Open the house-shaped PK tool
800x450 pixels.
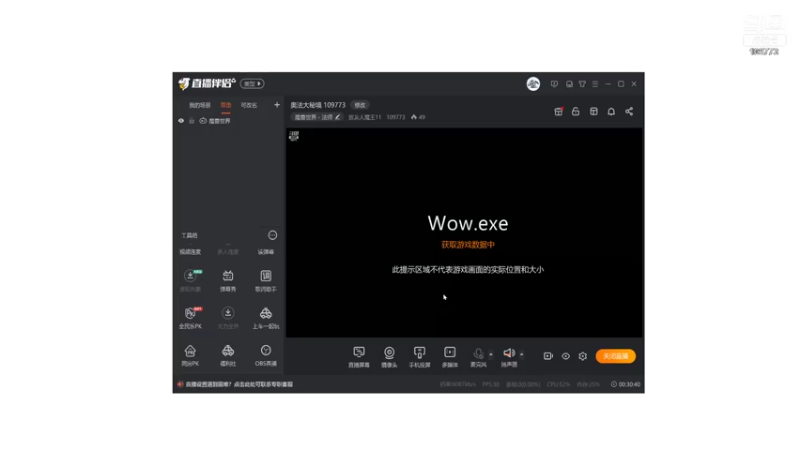190,355
